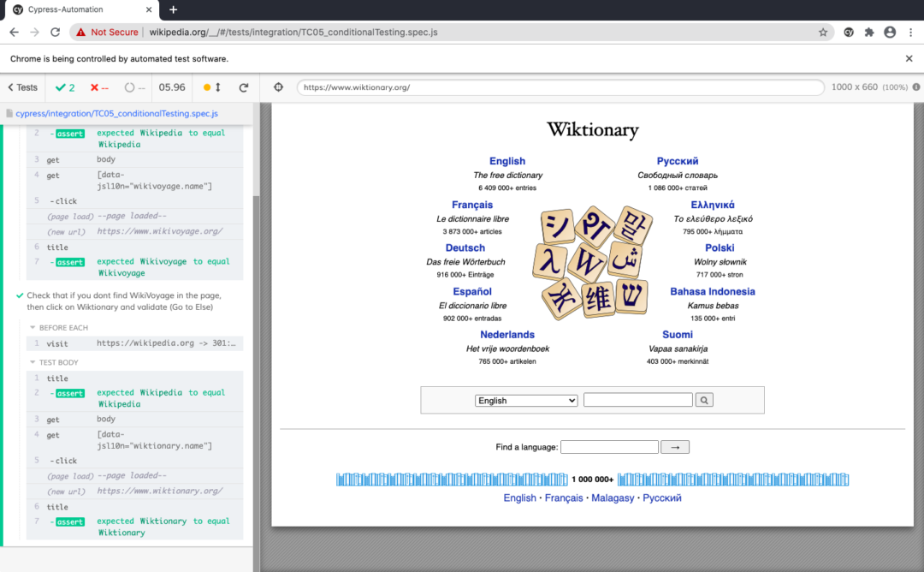This screenshot has width=924, height=572.
Task: Focus the Find a language input field
Action: [609, 447]
